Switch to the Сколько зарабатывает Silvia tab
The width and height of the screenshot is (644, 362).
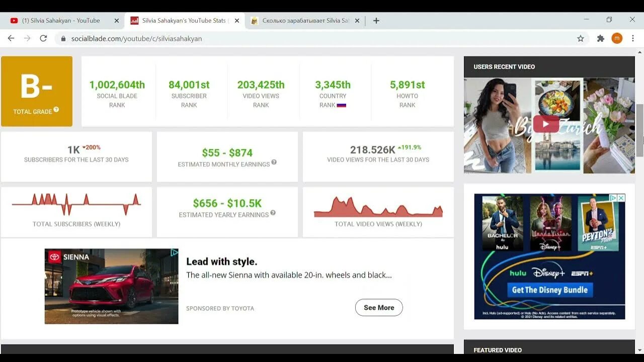[304, 21]
